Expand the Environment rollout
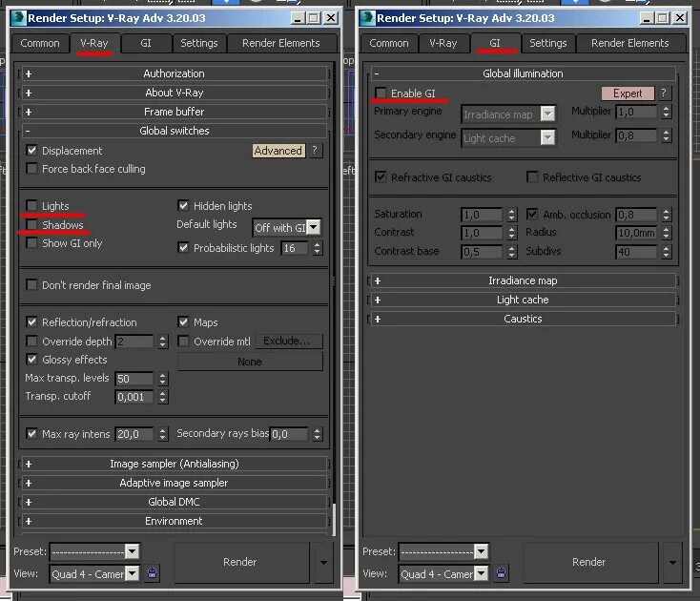Image resolution: width=700 pixels, height=601 pixels. point(175,521)
